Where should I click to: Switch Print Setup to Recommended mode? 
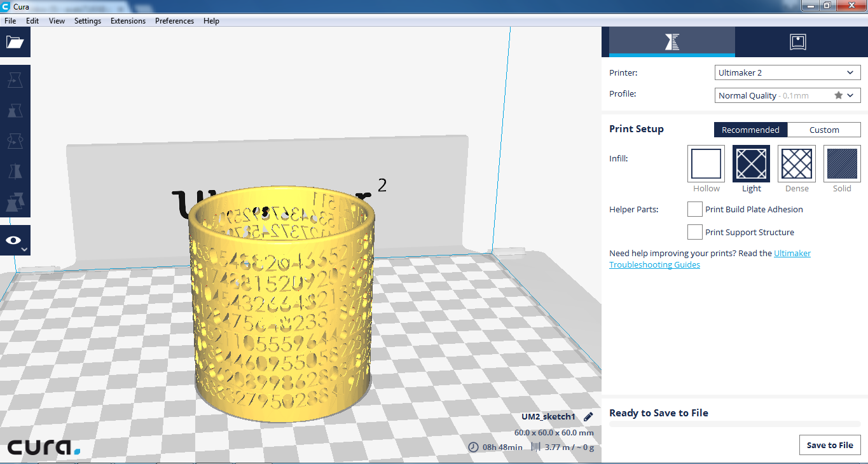[x=750, y=130]
